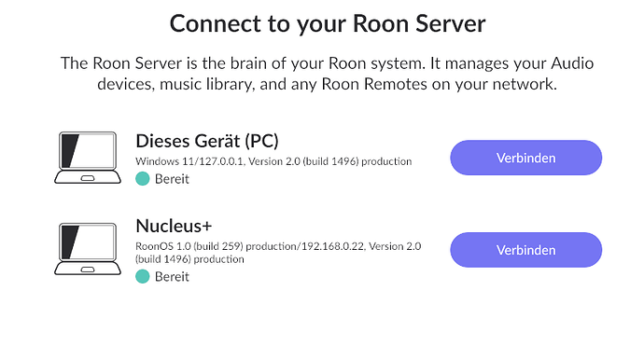Select the Dieses Gerät (PC) server name

[x=207, y=141]
